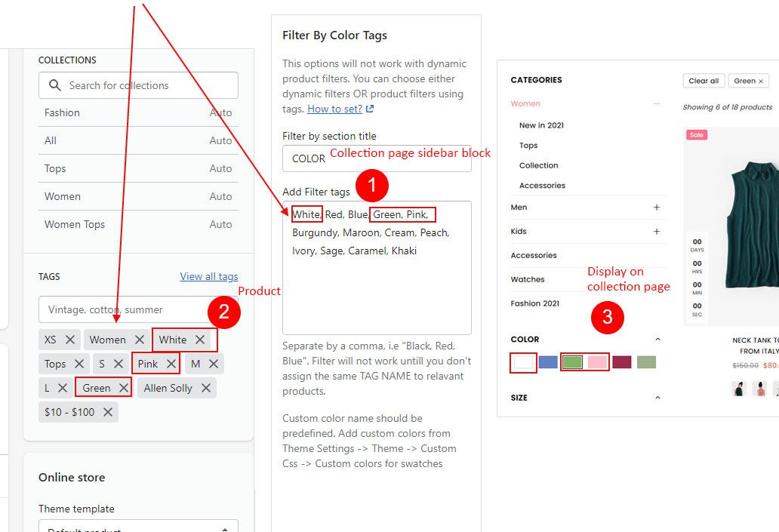Select the blue color swatch
779x532 pixels.
coord(548,362)
